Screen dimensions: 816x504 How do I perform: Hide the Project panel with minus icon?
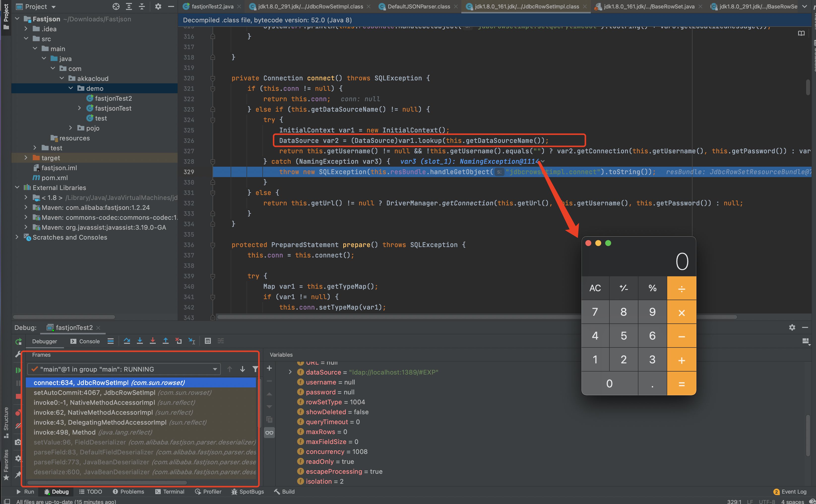(x=171, y=6)
